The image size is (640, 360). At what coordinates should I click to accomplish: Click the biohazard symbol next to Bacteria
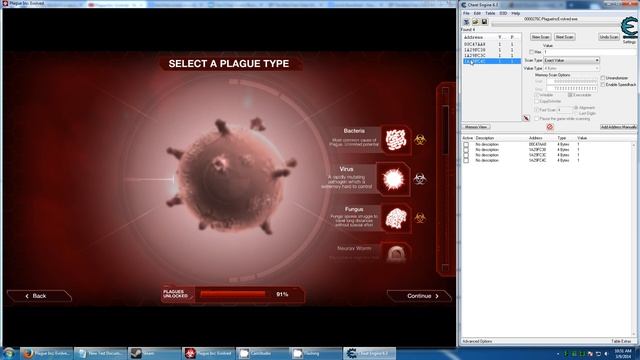coord(420,140)
